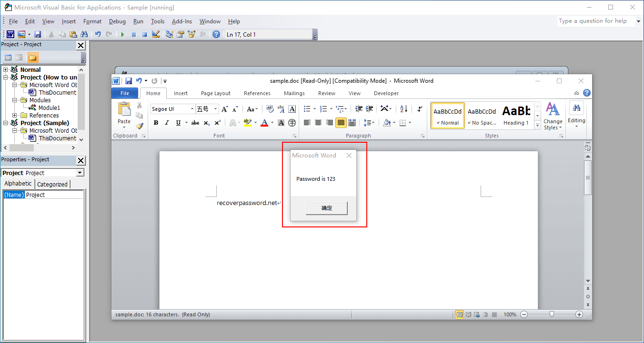Switch to the Page Layout ribbon tab
Image resolution: width=644 pixels, height=343 pixels.
(215, 93)
